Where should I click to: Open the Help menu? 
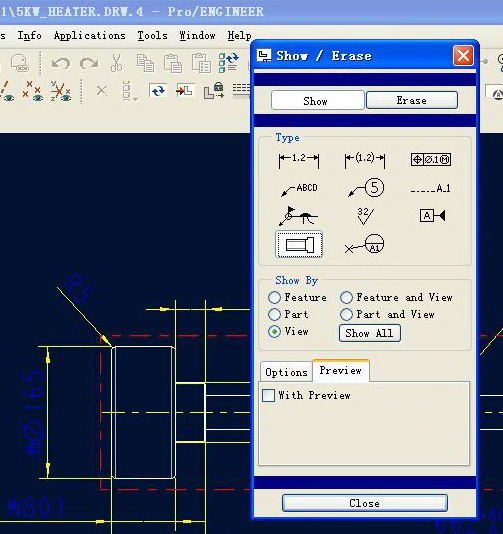[x=239, y=35]
